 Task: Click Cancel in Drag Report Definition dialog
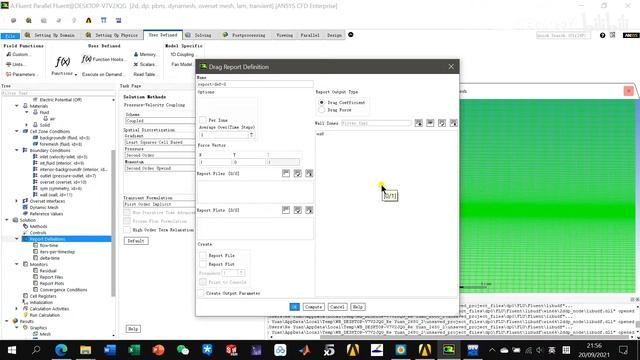(337, 307)
